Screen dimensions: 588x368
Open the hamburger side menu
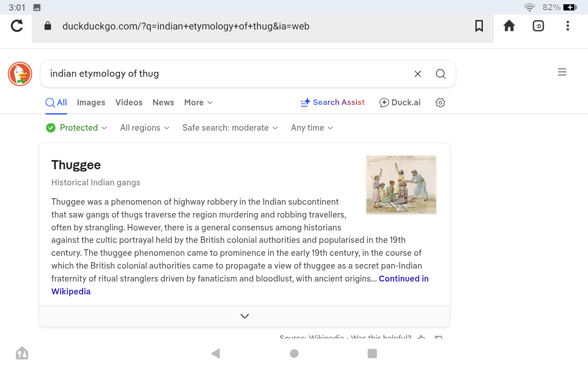(x=562, y=72)
